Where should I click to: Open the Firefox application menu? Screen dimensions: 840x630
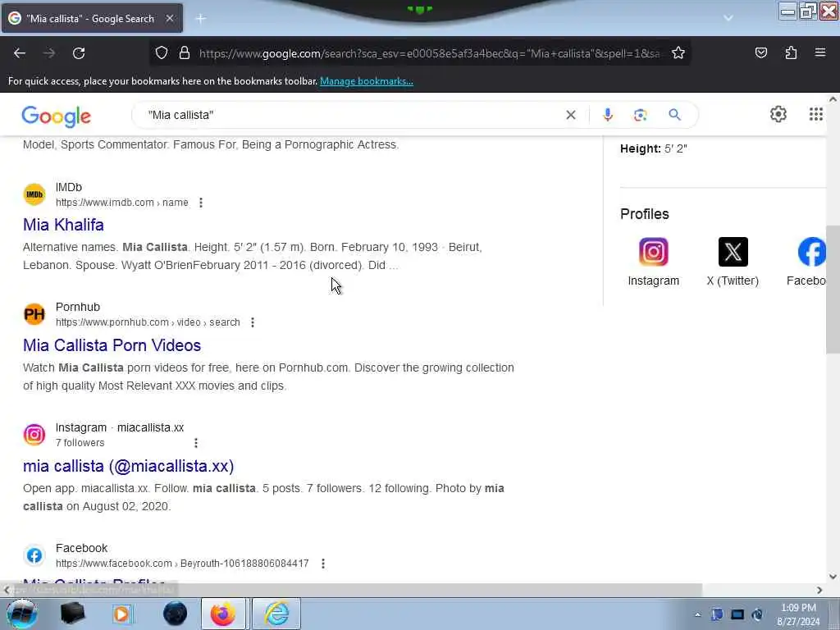pos(820,53)
